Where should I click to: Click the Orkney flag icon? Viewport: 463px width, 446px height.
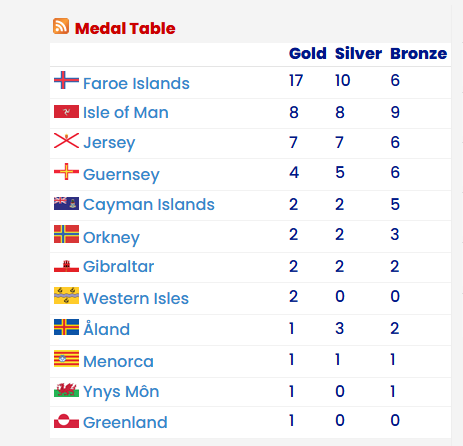click(66, 234)
